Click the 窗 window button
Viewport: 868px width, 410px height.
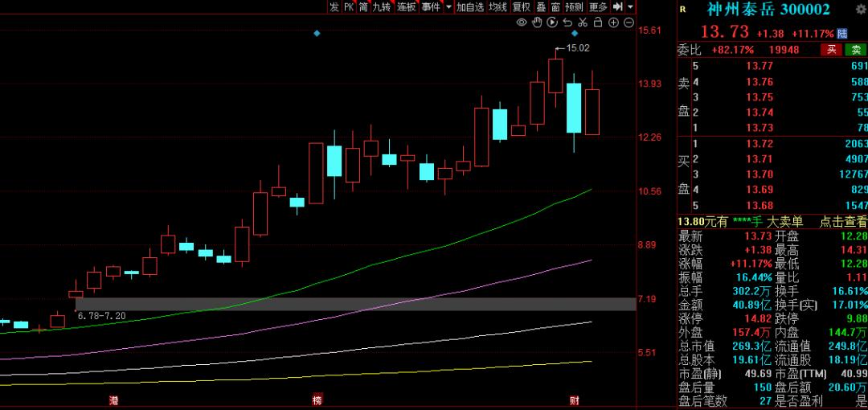tap(555, 6)
